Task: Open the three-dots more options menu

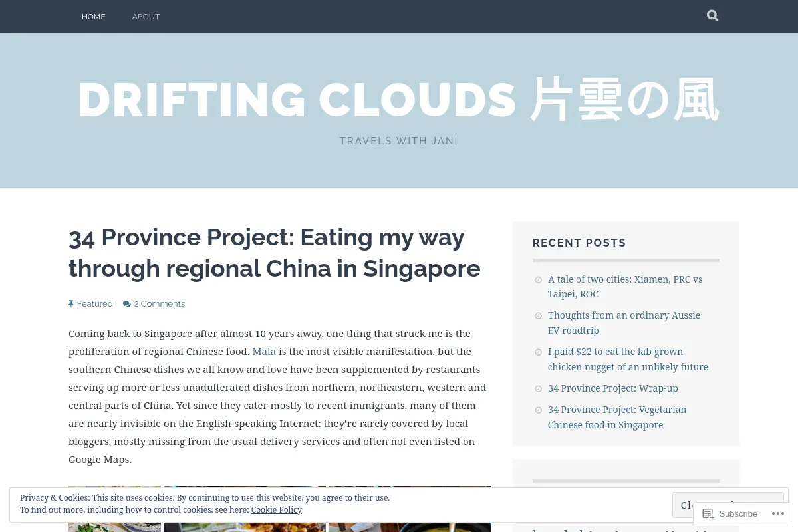Action: click(x=777, y=513)
